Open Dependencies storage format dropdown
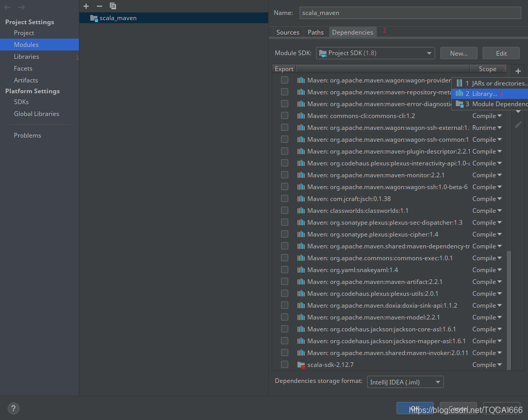 [405, 382]
